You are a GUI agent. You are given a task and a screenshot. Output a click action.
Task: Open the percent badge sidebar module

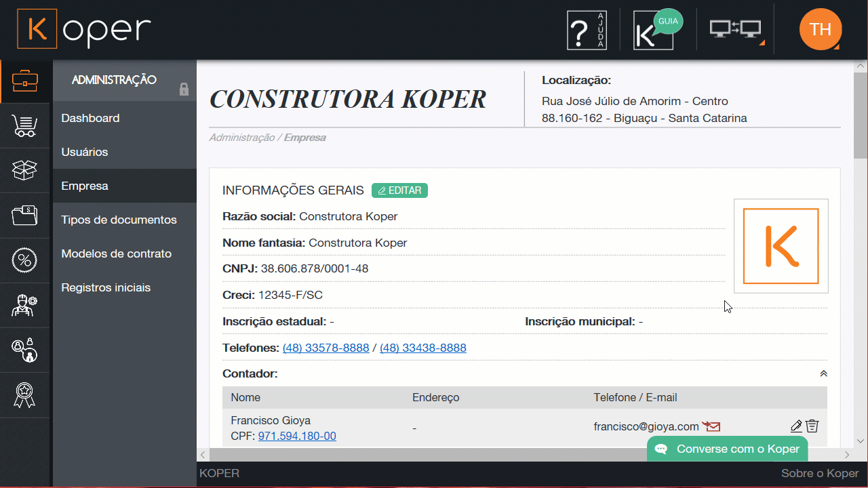pos(25,260)
